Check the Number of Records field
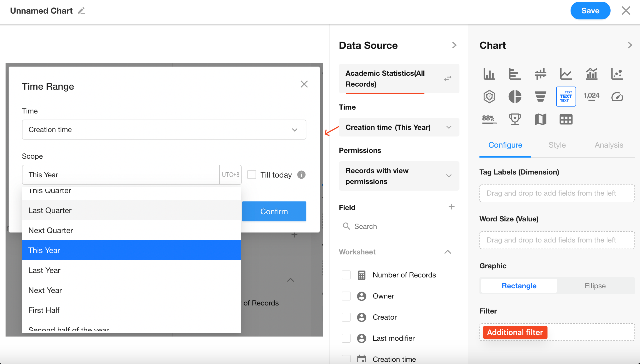Screen dimensions: 640x364 coord(346,275)
